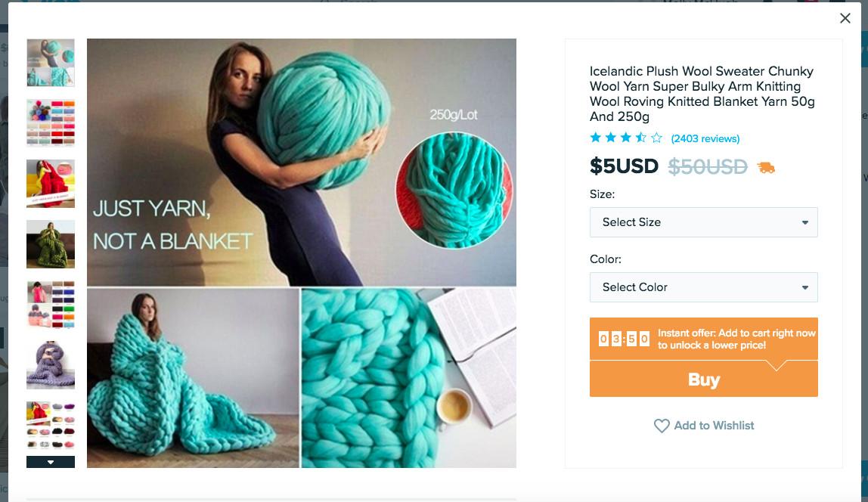Click the orange Buy button

click(x=704, y=379)
